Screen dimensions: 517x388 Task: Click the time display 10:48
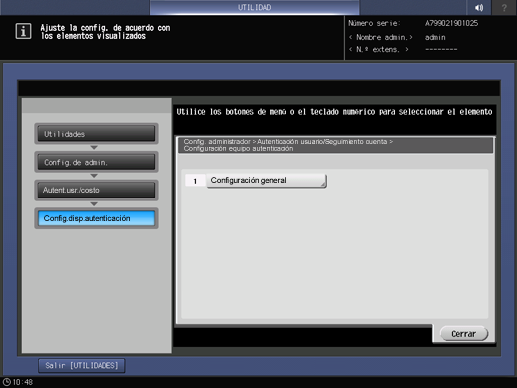point(23,382)
